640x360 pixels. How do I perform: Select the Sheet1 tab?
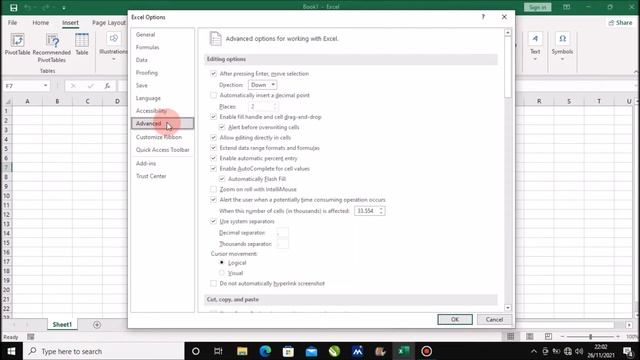click(x=62, y=324)
